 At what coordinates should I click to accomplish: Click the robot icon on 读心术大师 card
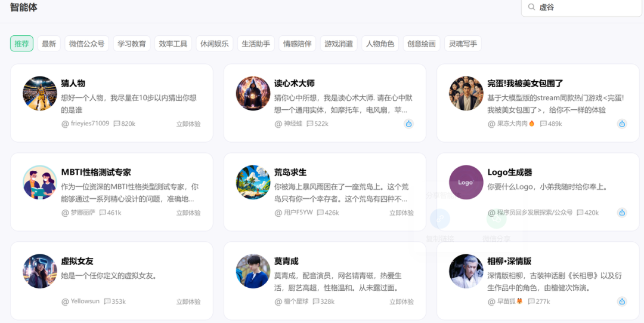point(408,124)
